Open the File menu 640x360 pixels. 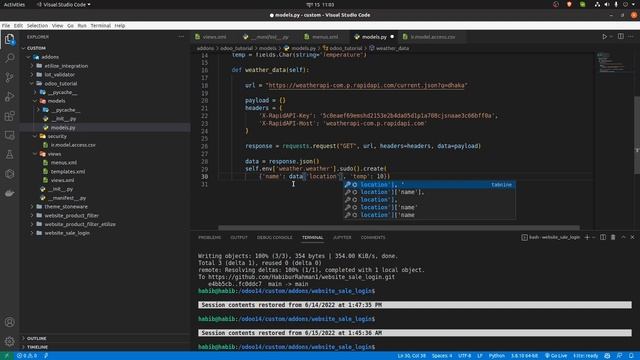pos(6,25)
